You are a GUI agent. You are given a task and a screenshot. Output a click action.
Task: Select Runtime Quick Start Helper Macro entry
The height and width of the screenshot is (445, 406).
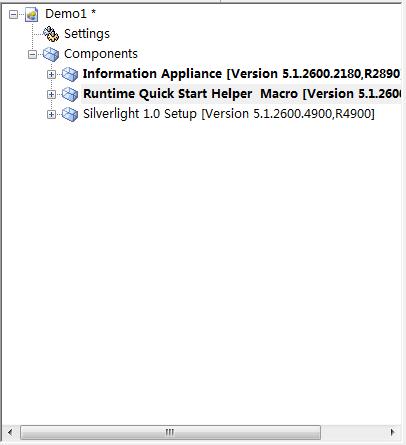(x=241, y=94)
